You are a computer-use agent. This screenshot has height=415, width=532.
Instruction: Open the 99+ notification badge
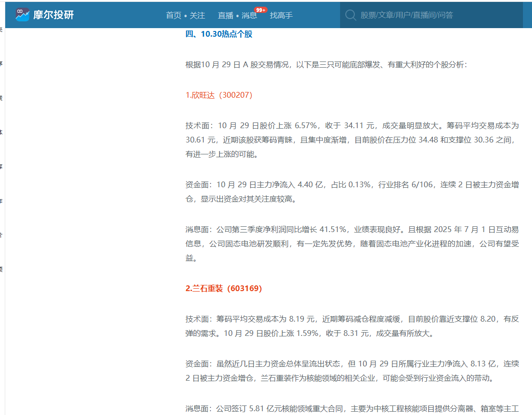261,10
